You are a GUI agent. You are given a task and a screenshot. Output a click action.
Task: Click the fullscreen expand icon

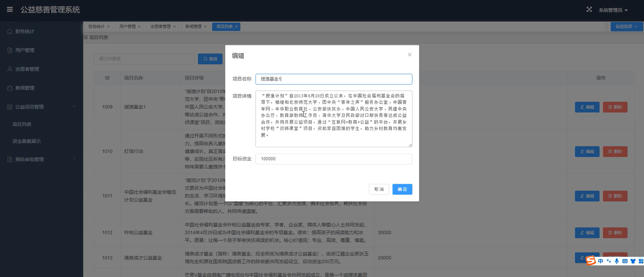click(589, 9)
